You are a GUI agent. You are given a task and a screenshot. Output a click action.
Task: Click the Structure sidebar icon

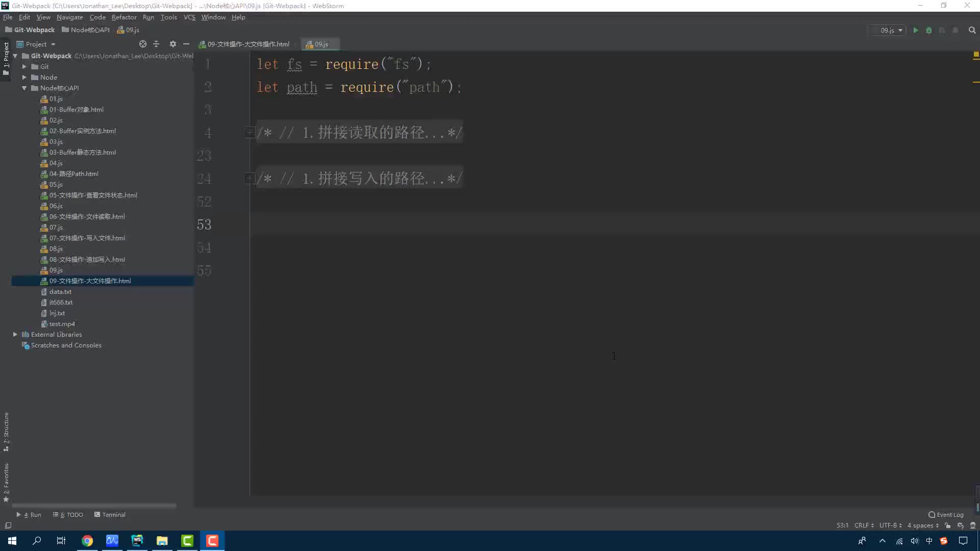point(6,428)
